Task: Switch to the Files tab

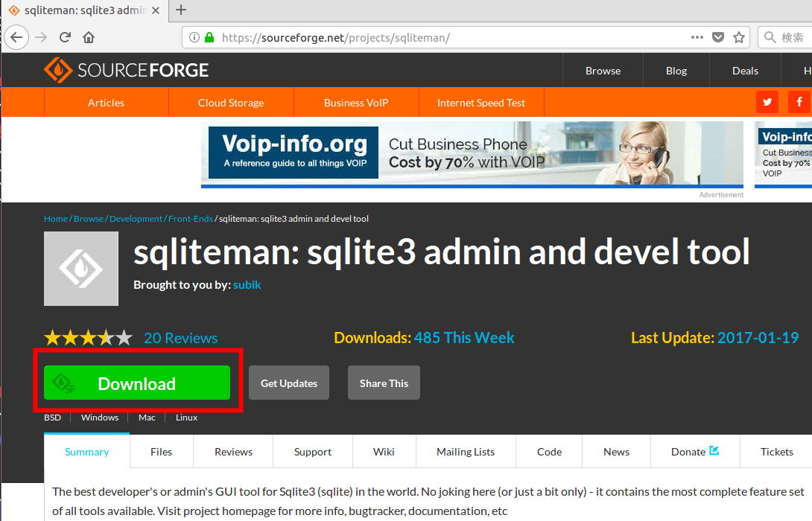Action: (161, 452)
